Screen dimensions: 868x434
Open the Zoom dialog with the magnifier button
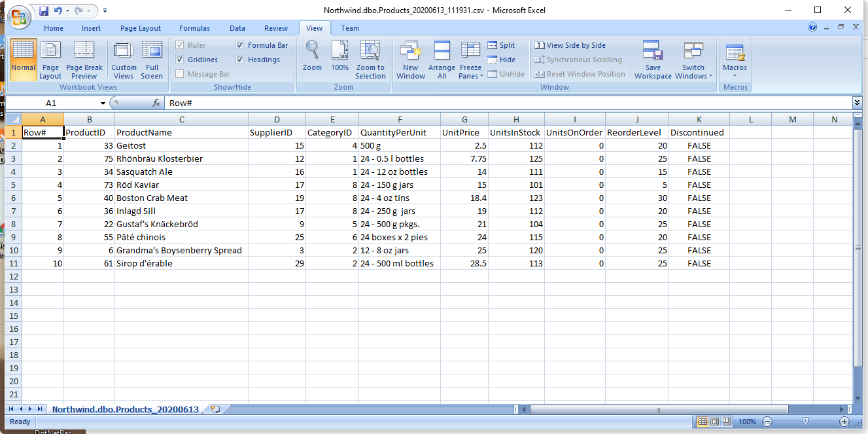click(312, 57)
